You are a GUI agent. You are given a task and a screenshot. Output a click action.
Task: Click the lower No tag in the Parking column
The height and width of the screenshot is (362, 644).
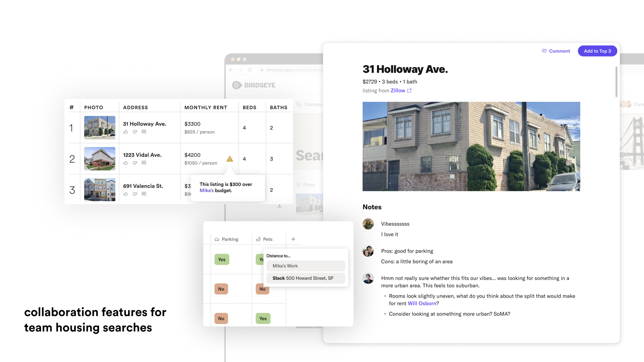221,318
